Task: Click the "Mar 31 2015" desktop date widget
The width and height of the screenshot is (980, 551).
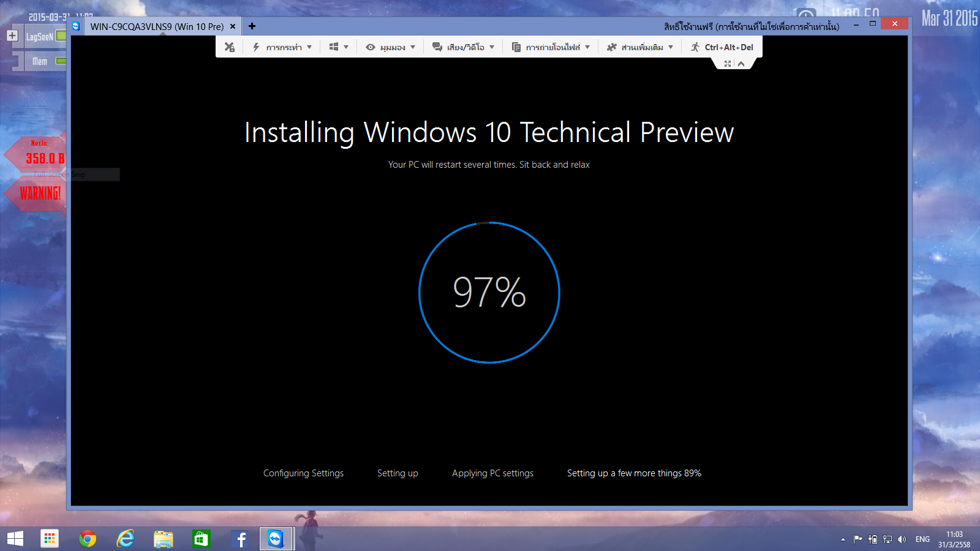Action: [949, 18]
